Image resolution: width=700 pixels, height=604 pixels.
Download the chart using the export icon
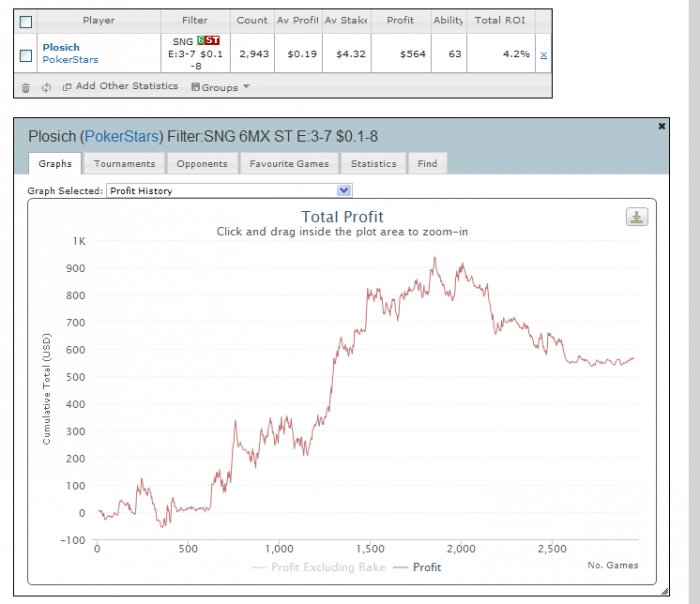[637, 217]
